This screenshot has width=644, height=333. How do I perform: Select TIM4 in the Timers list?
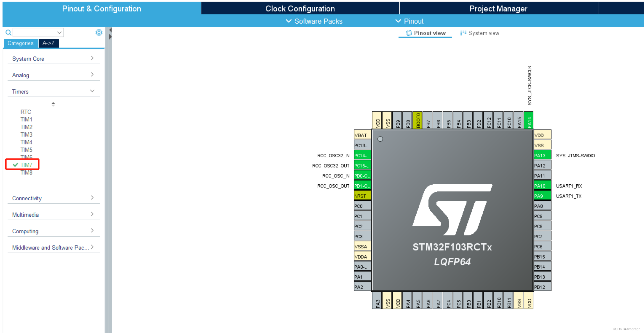tap(26, 142)
